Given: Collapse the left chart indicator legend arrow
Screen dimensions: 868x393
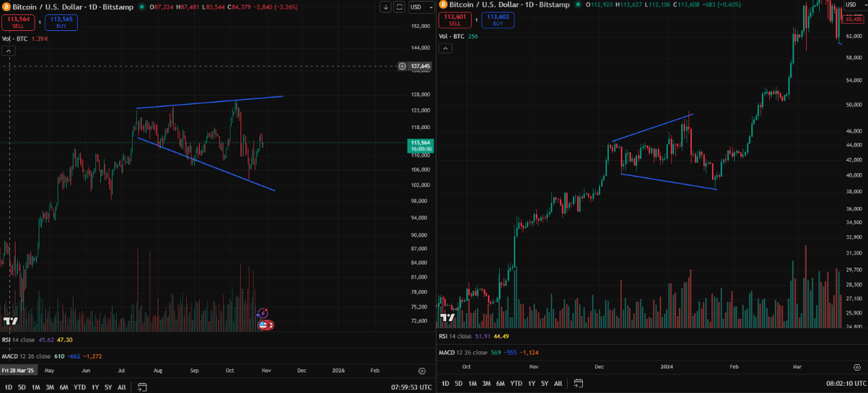Looking at the screenshot, I should [x=8, y=51].
